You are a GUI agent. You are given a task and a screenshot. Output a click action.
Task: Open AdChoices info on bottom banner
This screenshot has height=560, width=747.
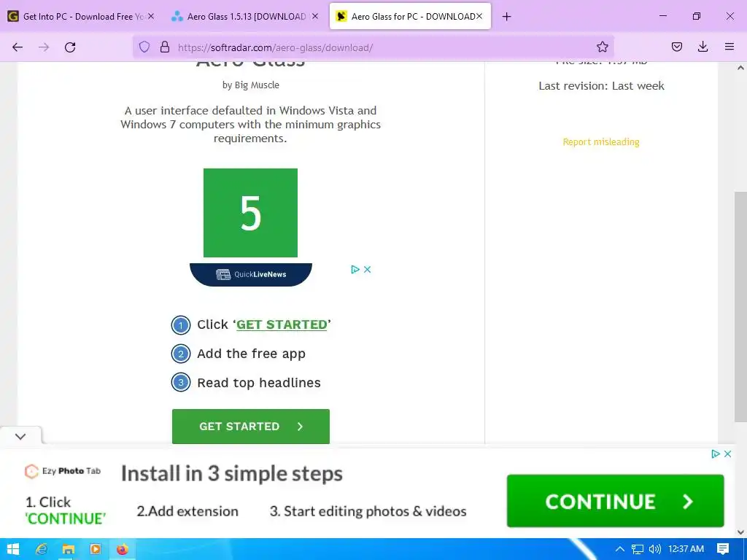(715, 454)
